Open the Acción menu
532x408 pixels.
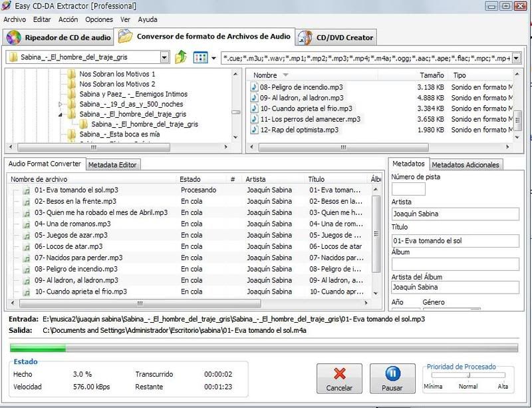point(68,19)
